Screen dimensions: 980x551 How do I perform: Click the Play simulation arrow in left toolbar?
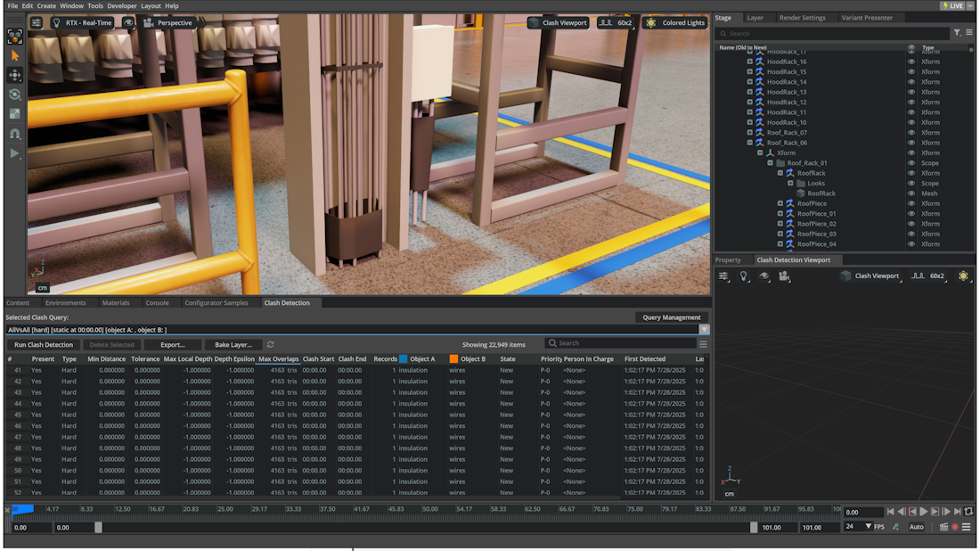[x=14, y=153]
